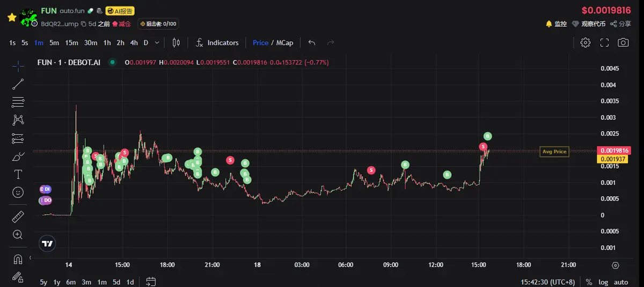644x287 pixels.
Task: Toggle lock all drawings
Action: 18,277
